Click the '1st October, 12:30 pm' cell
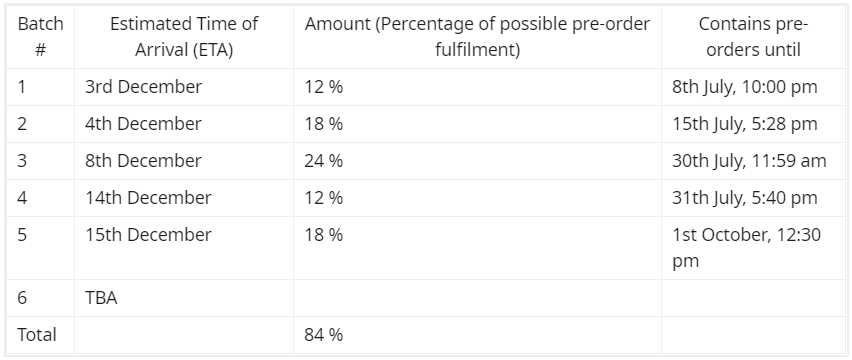This screenshot has height=360, width=852. (753, 248)
